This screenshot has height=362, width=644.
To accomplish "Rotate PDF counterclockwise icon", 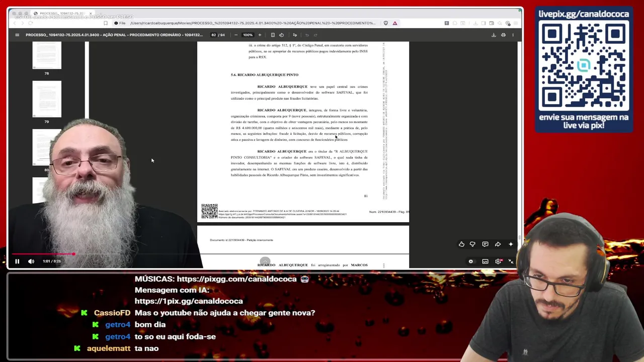I will pyautogui.click(x=281, y=35).
